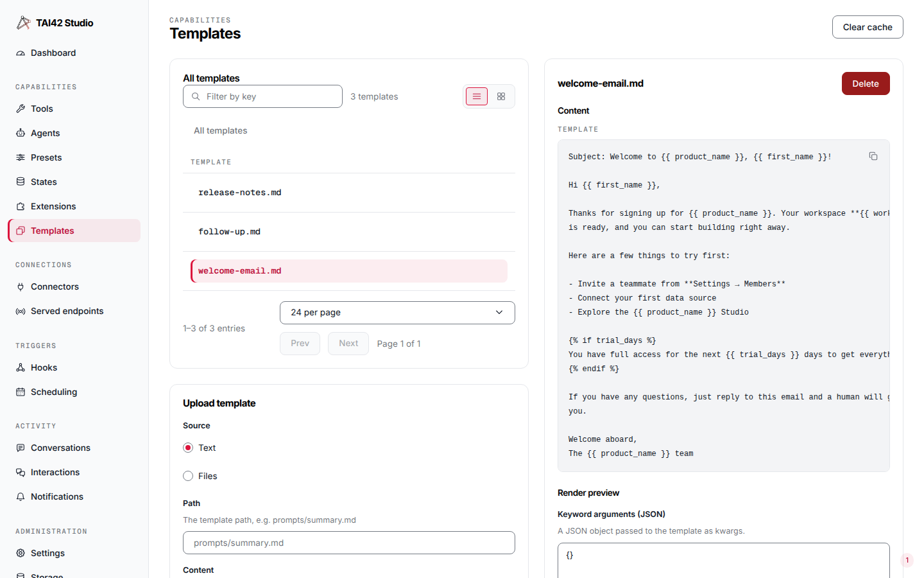Viewport: 924px width, 578px height.
Task: Select the follow-up.md template row
Action: pyautogui.click(x=349, y=232)
